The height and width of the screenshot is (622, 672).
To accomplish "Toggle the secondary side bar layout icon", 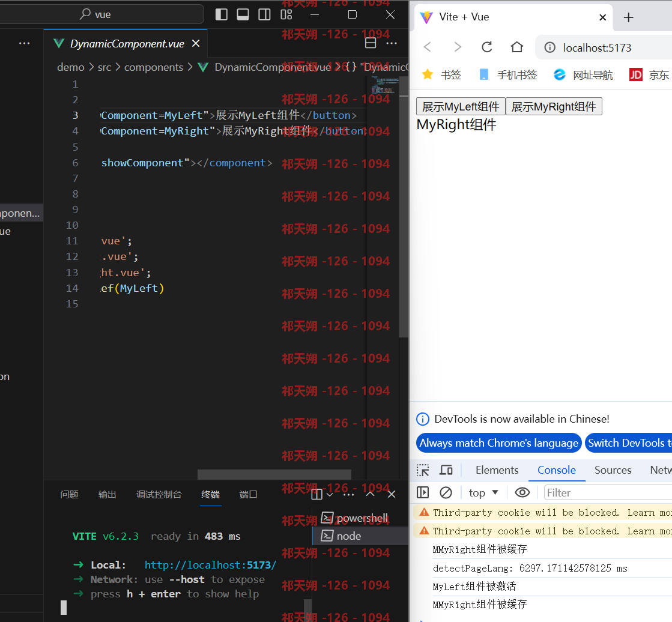I will (264, 14).
